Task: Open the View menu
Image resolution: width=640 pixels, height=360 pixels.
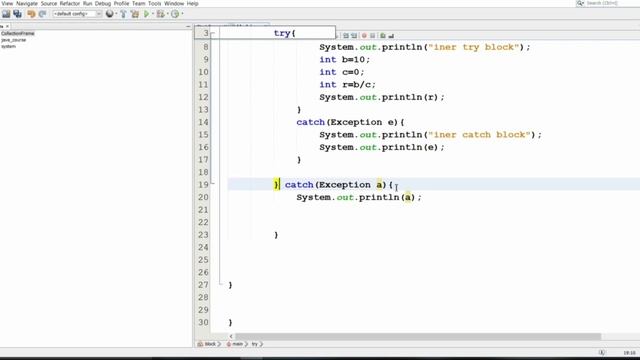Action: point(7,3)
